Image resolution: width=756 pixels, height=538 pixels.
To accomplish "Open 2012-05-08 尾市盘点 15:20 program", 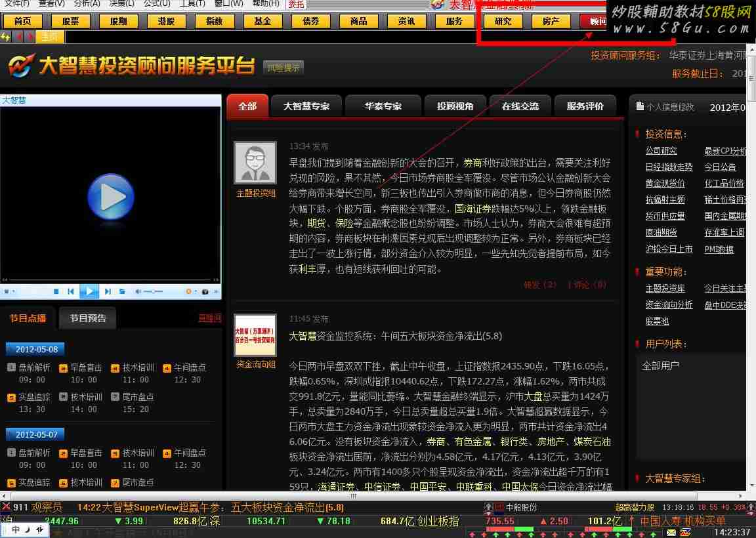I will click(x=133, y=403).
